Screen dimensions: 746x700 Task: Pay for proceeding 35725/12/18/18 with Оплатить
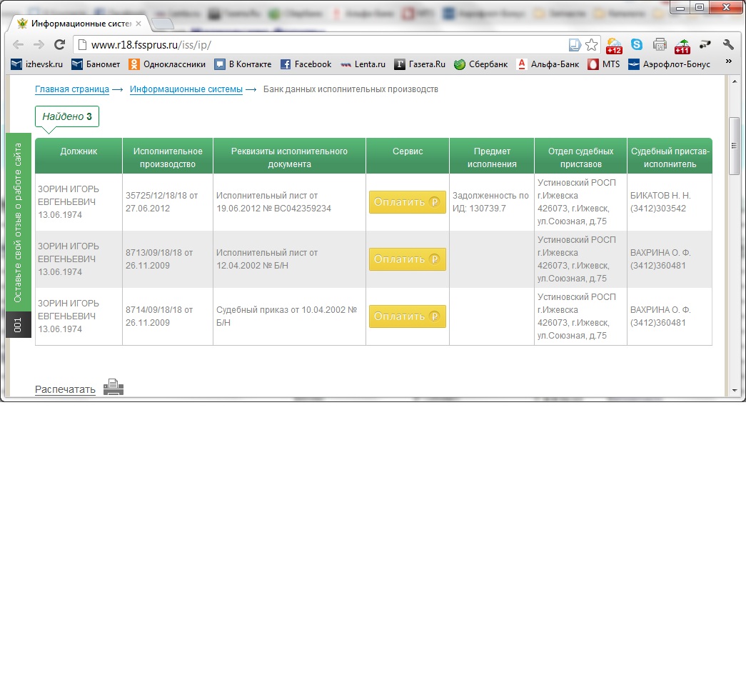[407, 202]
